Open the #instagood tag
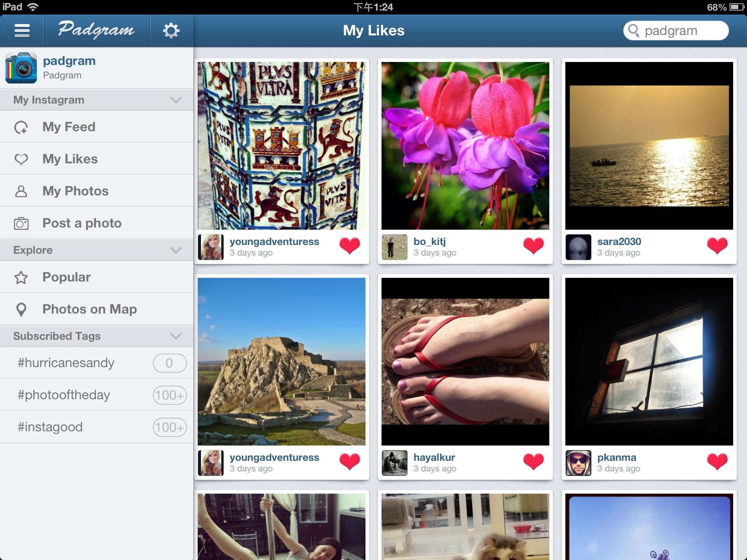This screenshot has height=560, width=747. tap(97, 427)
